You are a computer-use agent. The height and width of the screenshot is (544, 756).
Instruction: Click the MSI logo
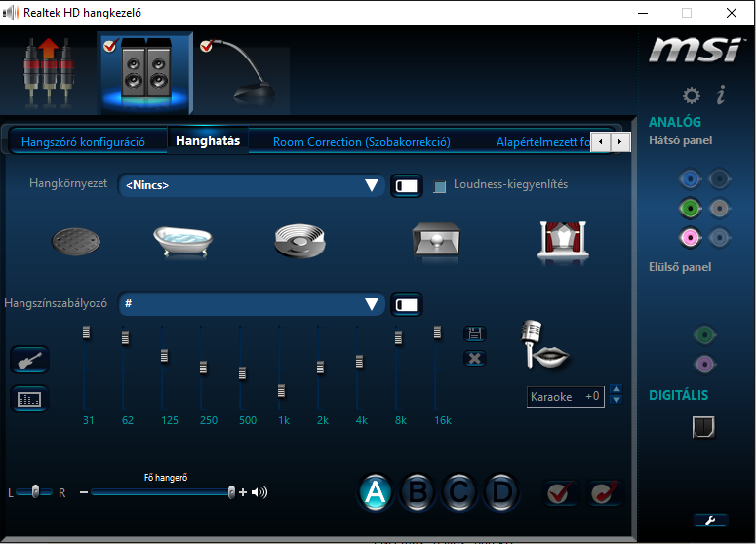click(695, 50)
